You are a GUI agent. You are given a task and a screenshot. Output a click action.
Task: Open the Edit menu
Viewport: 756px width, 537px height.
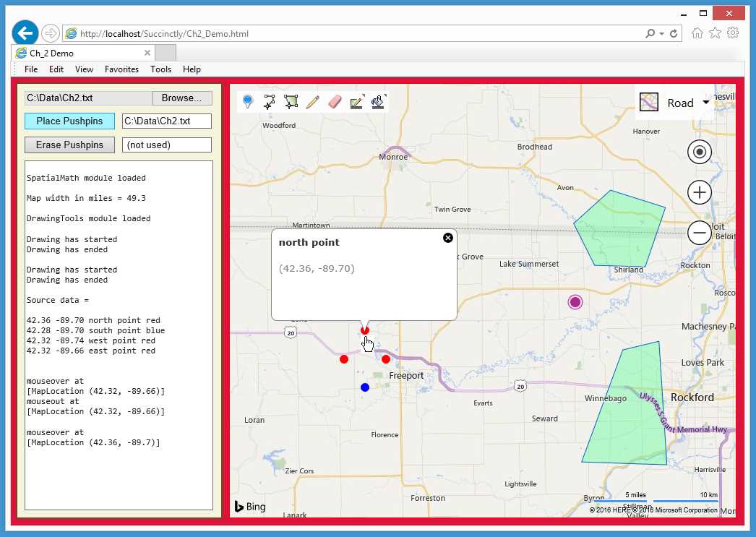point(56,69)
